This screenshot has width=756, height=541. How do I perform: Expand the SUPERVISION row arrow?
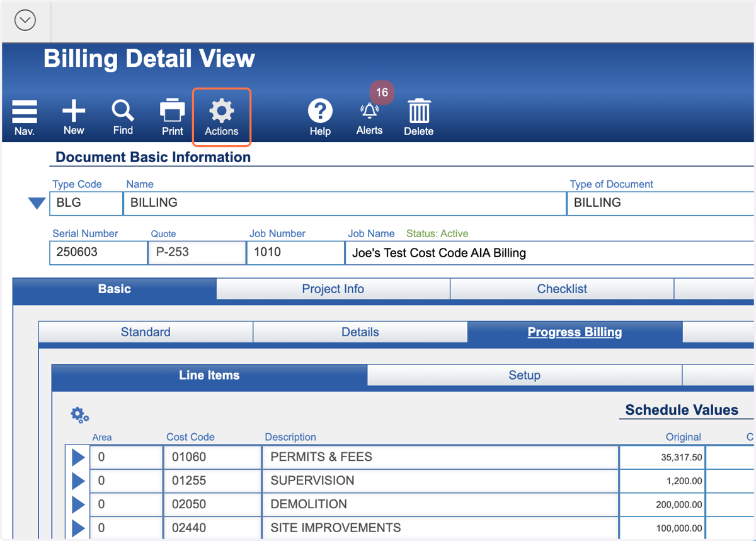tap(78, 481)
